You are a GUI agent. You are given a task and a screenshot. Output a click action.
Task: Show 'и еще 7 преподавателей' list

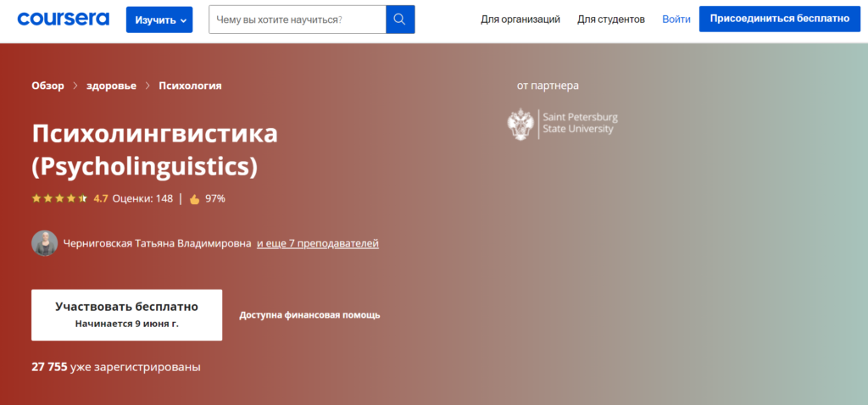point(317,244)
